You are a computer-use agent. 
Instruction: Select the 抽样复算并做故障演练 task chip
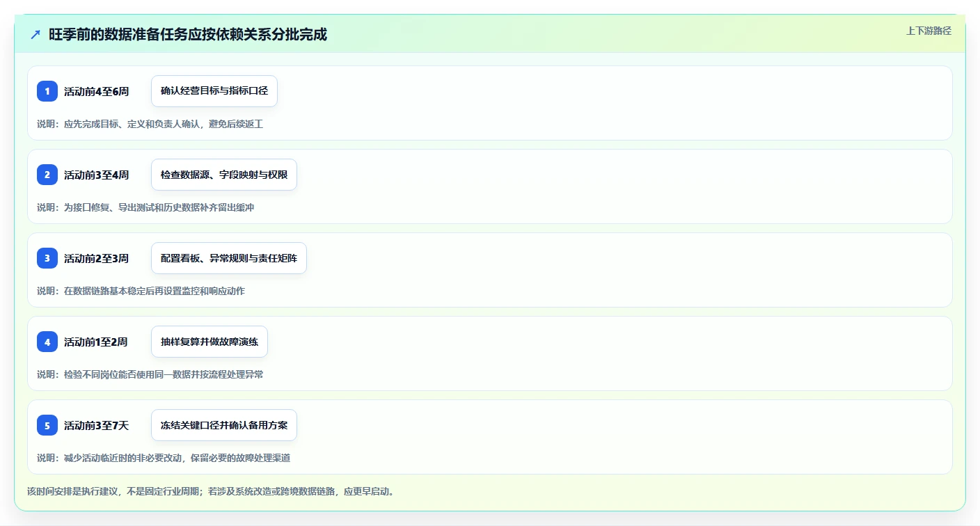(210, 342)
